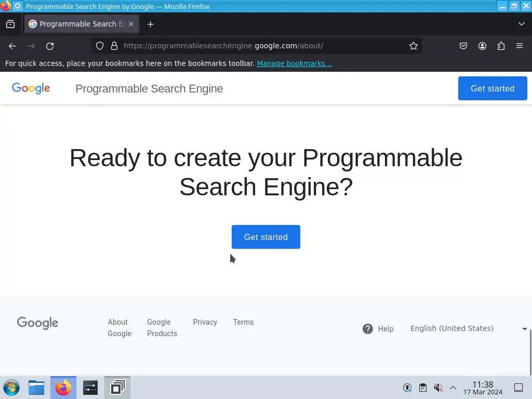
Task: Open the tracking protection shield icon
Action: click(x=99, y=46)
